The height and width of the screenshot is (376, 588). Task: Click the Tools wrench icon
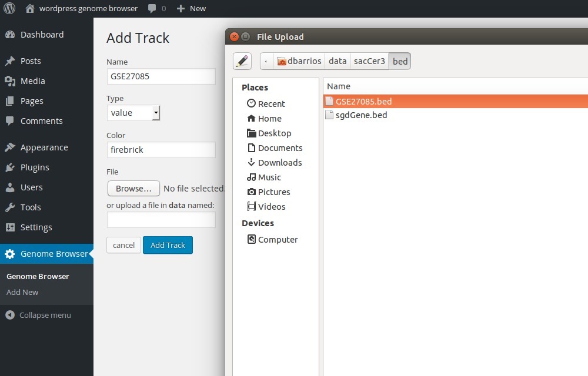(10, 207)
